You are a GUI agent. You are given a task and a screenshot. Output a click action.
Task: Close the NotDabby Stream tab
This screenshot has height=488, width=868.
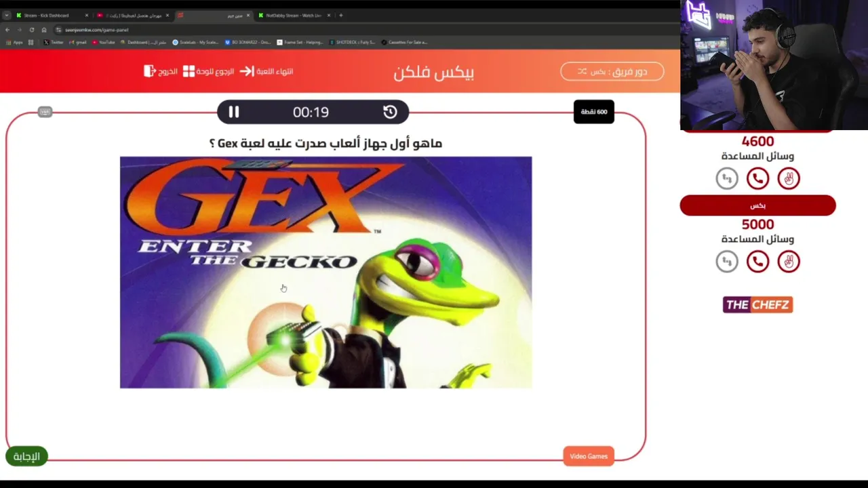(329, 15)
